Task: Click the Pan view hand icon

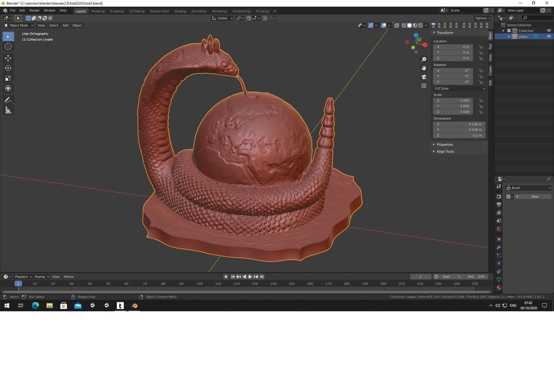Action: click(424, 68)
